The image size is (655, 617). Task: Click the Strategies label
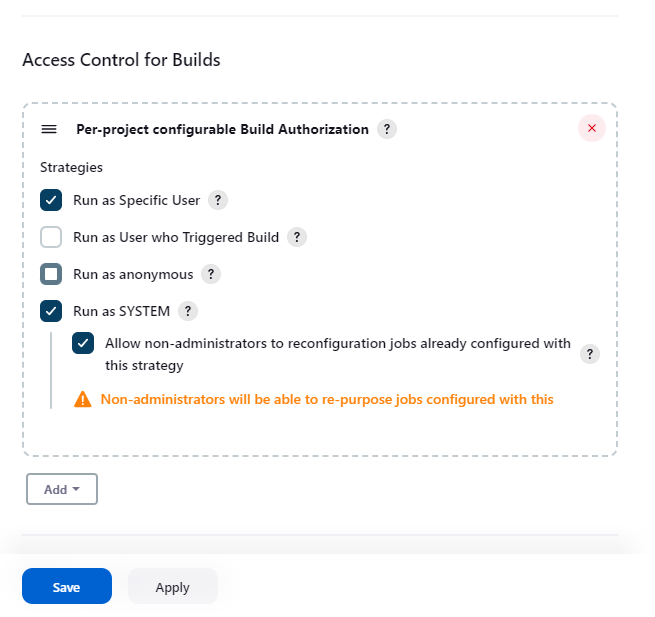[x=71, y=167]
